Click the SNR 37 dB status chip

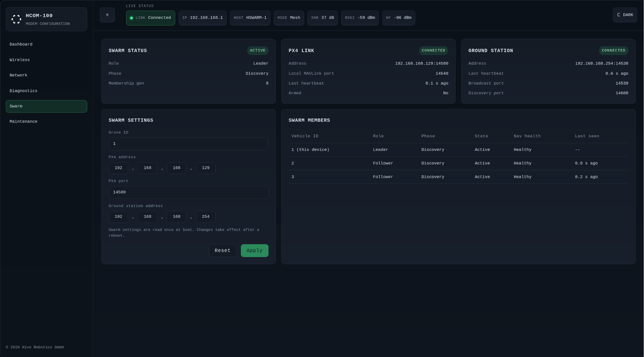(322, 18)
